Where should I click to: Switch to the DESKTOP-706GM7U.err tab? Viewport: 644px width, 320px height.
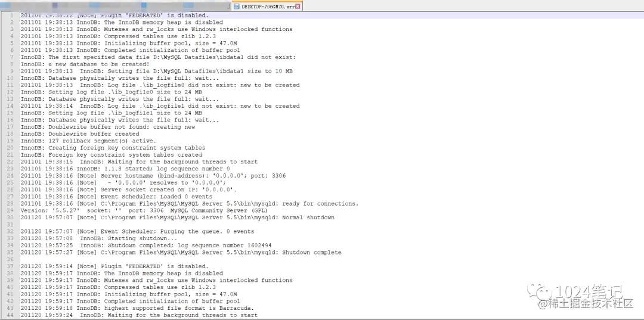pyautogui.click(x=267, y=6)
